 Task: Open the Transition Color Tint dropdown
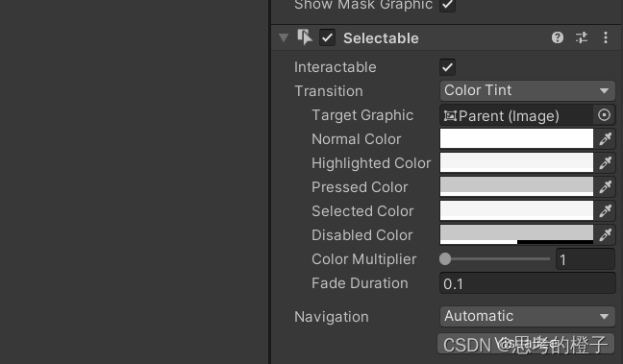(x=527, y=90)
